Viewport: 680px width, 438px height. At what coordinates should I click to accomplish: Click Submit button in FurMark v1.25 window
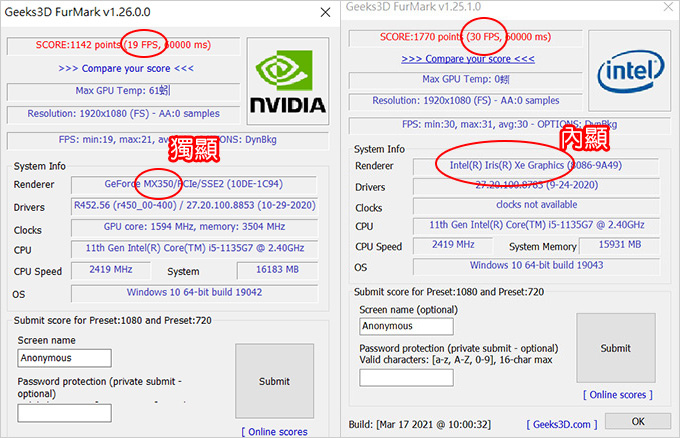(x=615, y=348)
